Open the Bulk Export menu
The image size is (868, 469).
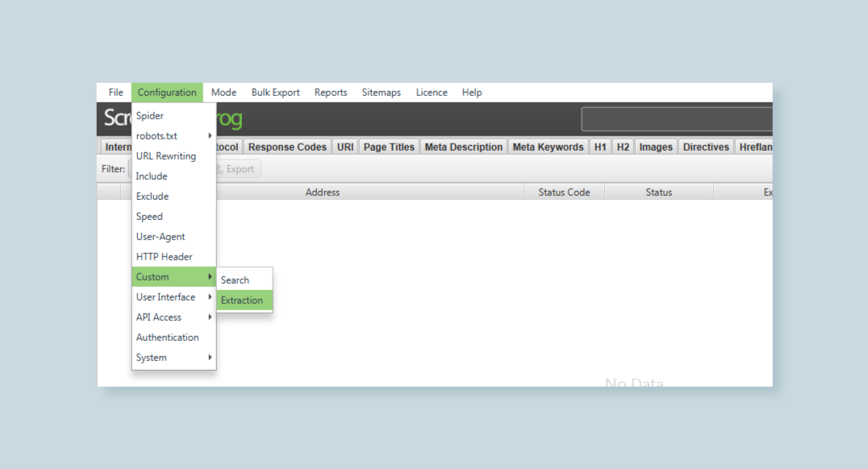coord(275,93)
